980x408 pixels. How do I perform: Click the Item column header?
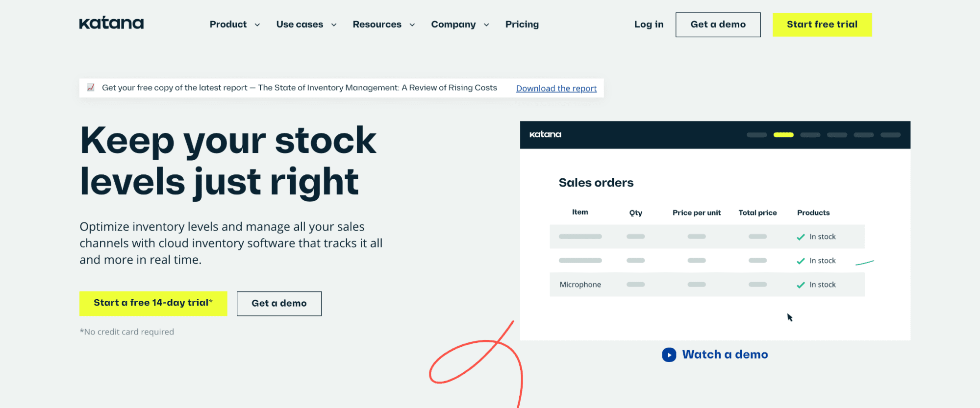tap(580, 212)
